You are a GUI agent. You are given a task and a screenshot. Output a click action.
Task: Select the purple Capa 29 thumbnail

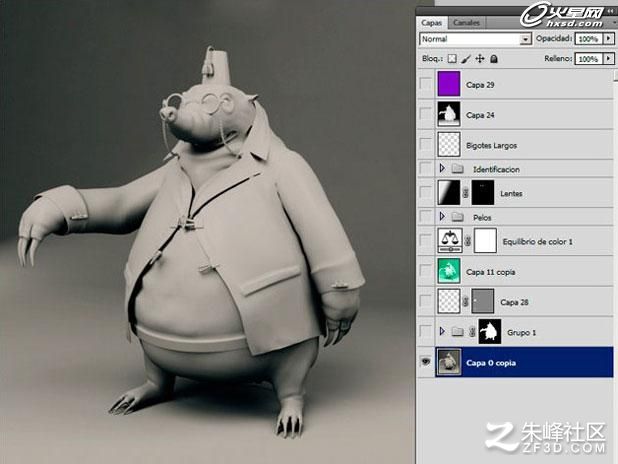(x=449, y=84)
